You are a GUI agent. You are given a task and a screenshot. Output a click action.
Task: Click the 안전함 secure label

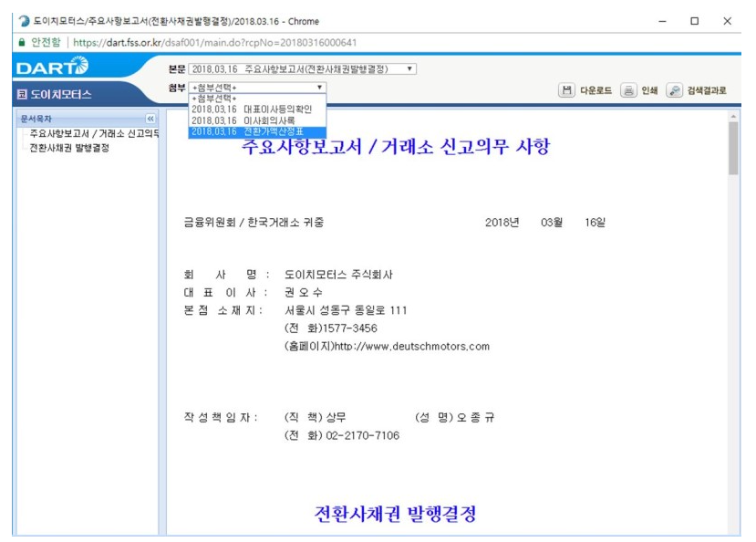[46, 43]
